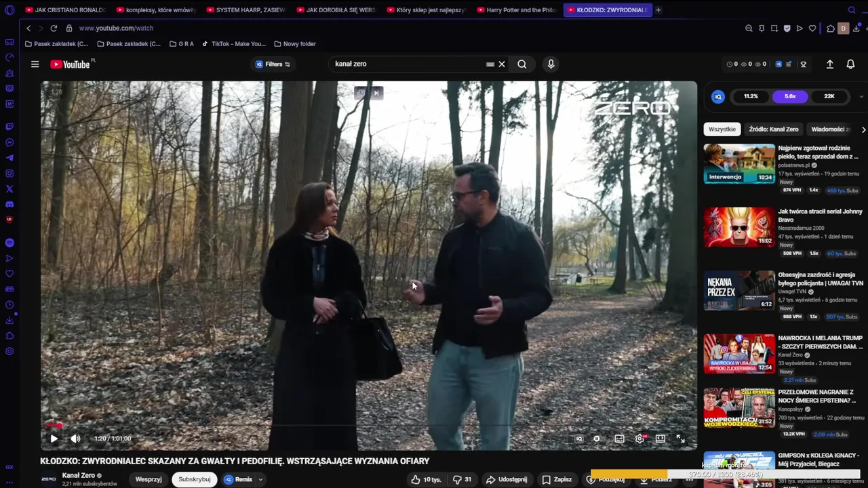Toggle autoplay in the player controls
Screen dimensions: 868x488
pyautogui.click(x=597, y=439)
